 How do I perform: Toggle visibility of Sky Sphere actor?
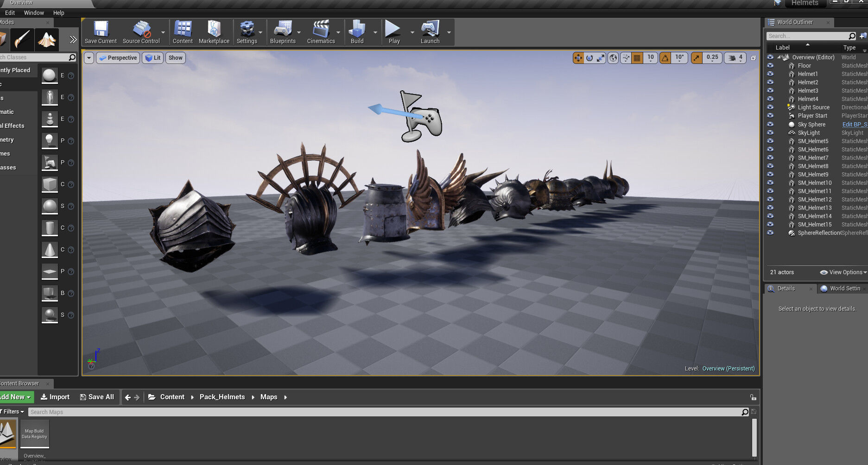point(770,125)
